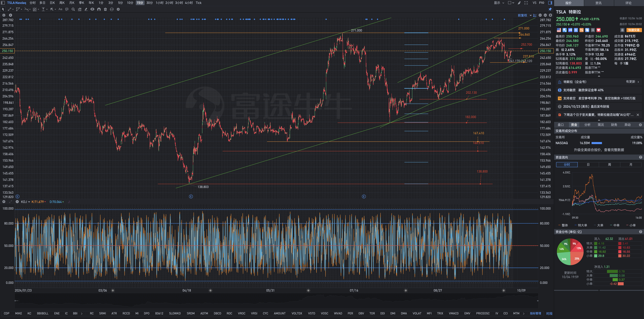
Task: Pick the polygon shape drawing tool
Action: coord(18,9)
